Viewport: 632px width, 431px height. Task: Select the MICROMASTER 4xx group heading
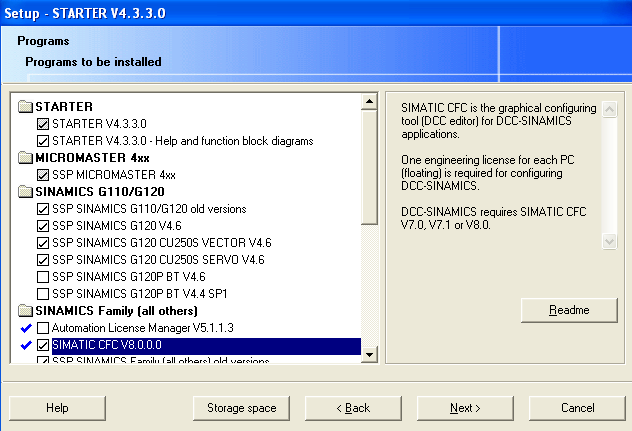tap(92, 158)
